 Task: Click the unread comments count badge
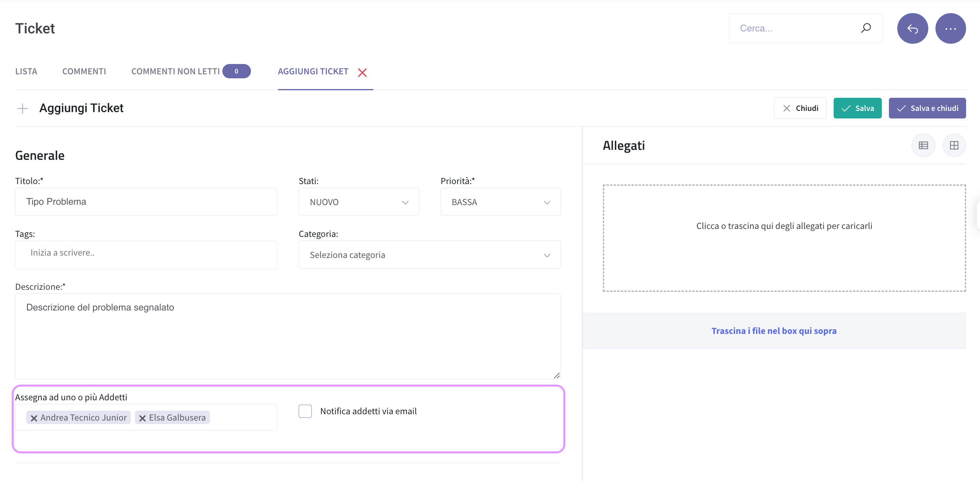pos(236,71)
